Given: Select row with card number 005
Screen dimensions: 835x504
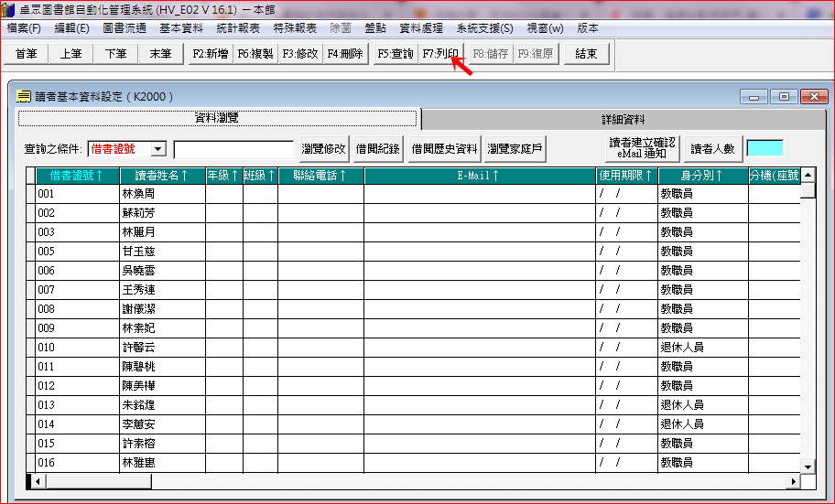Looking at the screenshot, I should pyautogui.click(x=413, y=252).
